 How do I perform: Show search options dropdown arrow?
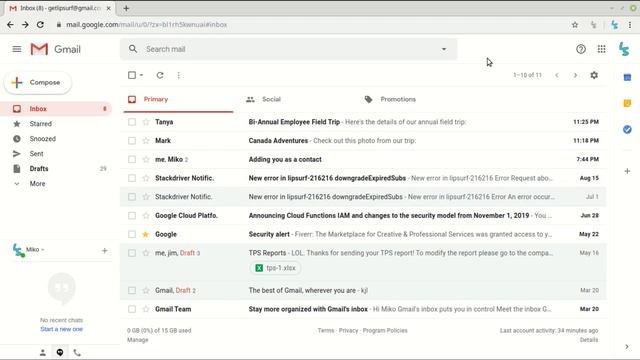(444, 49)
